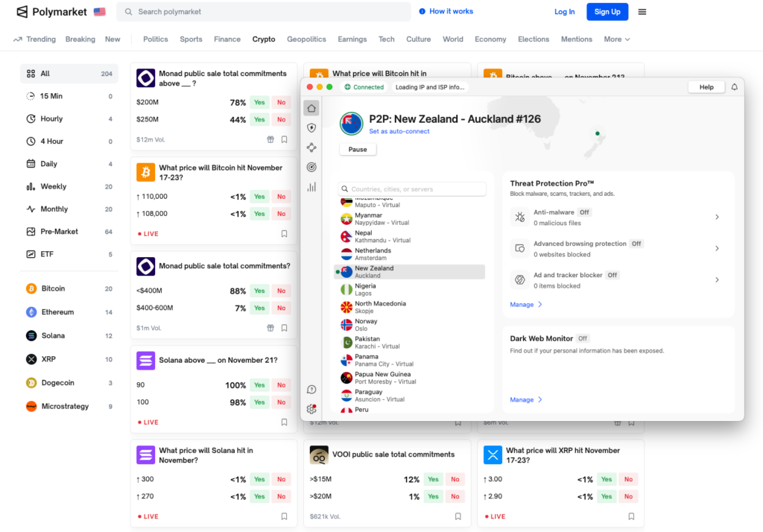Expand Anti-malware settings chevron
The height and width of the screenshot is (532, 763).
coord(717,217)
